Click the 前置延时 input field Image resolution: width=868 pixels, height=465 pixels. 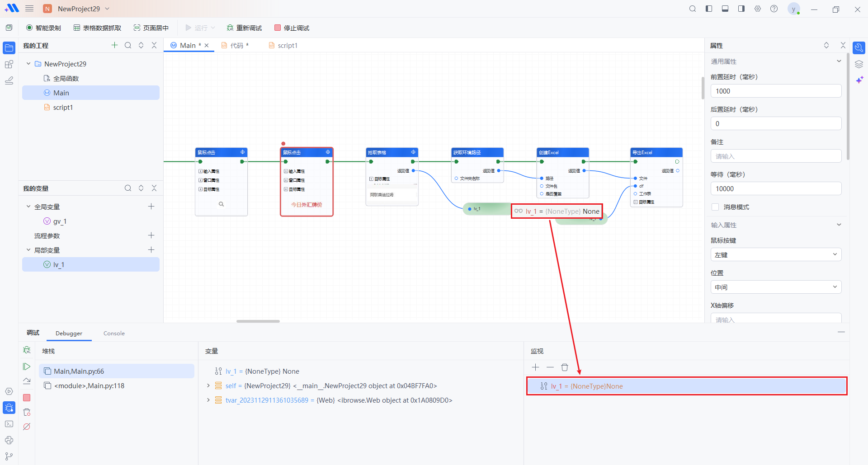tap(775, 91)
